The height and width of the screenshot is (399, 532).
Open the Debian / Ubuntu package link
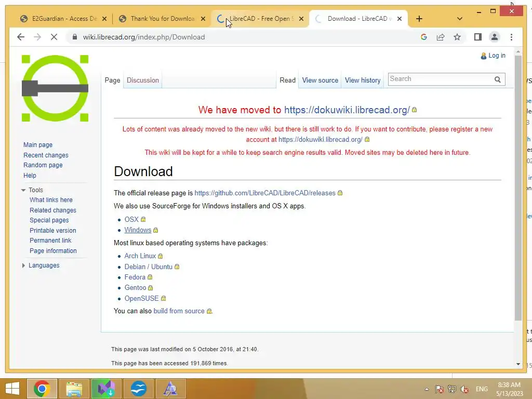click(x=148, y=267)
